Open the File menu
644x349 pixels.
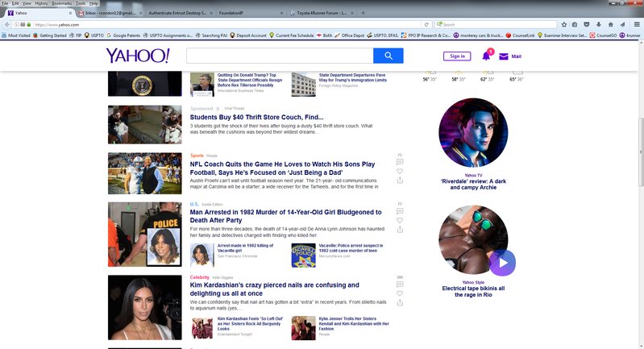(5, 3)
